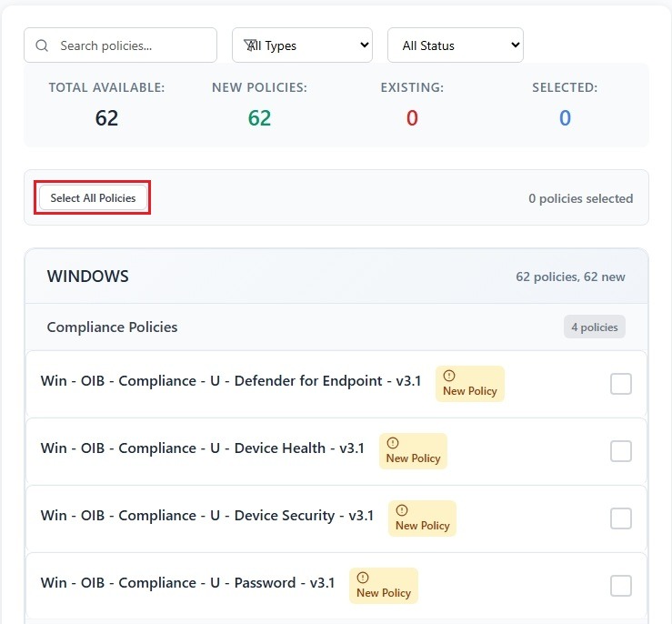
Task: Click the alert icon on Password policy badge
Action: 363,578
